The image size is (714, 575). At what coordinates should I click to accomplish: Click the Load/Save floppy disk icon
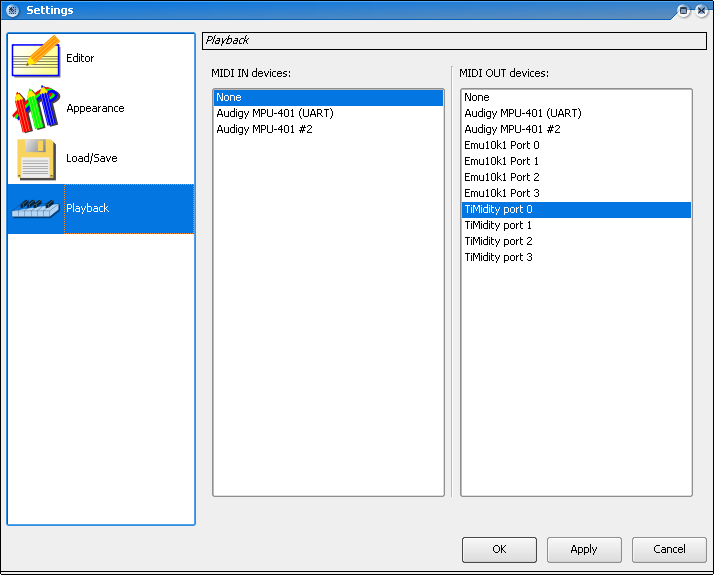tap(36, 159)
